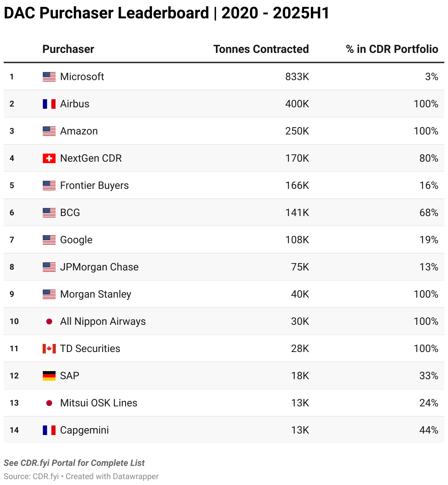The width and height of the screenshot is (448, 485).
Task: Click the Created with Datawrapper link
Action: (x=112, y=477)
